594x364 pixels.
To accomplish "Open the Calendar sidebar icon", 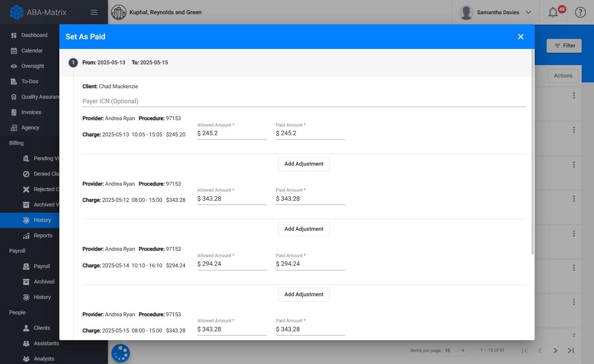I will 14,50.
